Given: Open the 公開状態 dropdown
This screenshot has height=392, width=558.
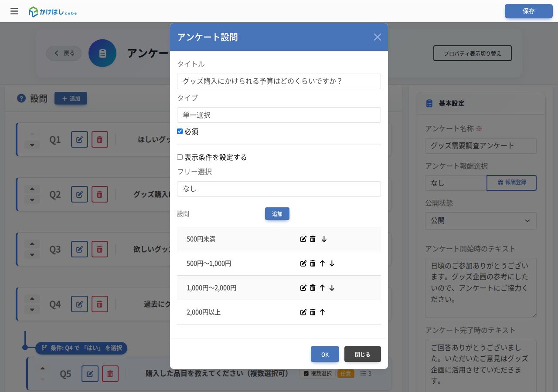Looking at the screenshot, I should point(481,221).
